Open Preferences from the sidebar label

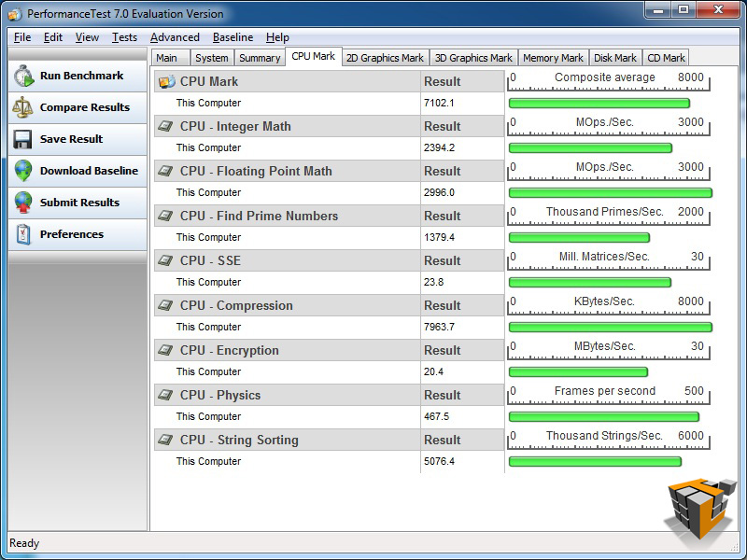tap(72, 234)
